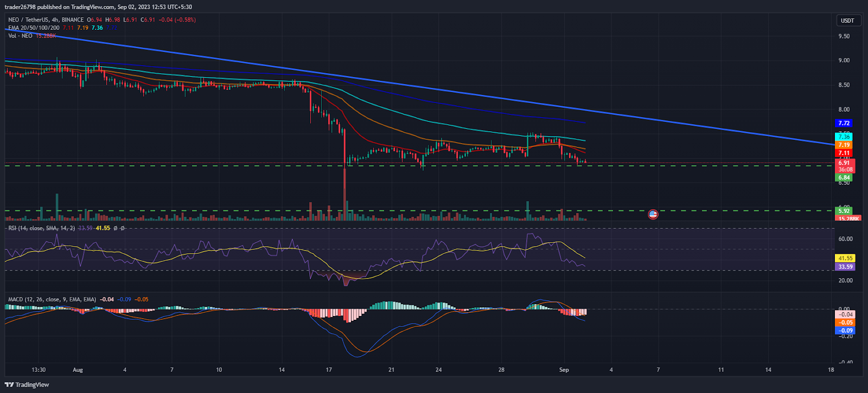Open the US flag economic event marker
Viewport: 868px width, 393px height.
[x=653, y=215]
